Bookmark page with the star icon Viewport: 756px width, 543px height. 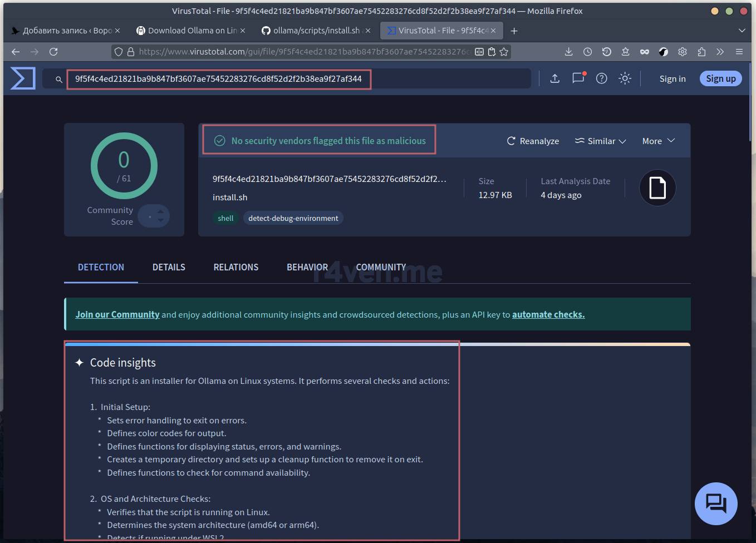pos(504,52)
